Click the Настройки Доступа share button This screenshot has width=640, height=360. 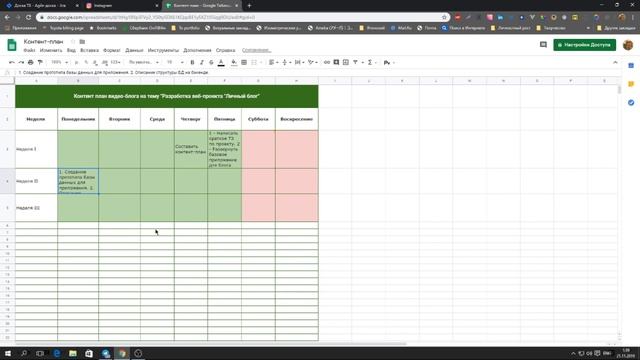[584, 45]
